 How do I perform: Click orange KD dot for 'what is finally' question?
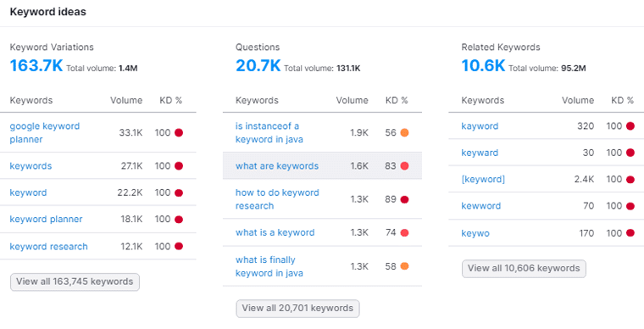pyautogui.click(x=404, y=266)
